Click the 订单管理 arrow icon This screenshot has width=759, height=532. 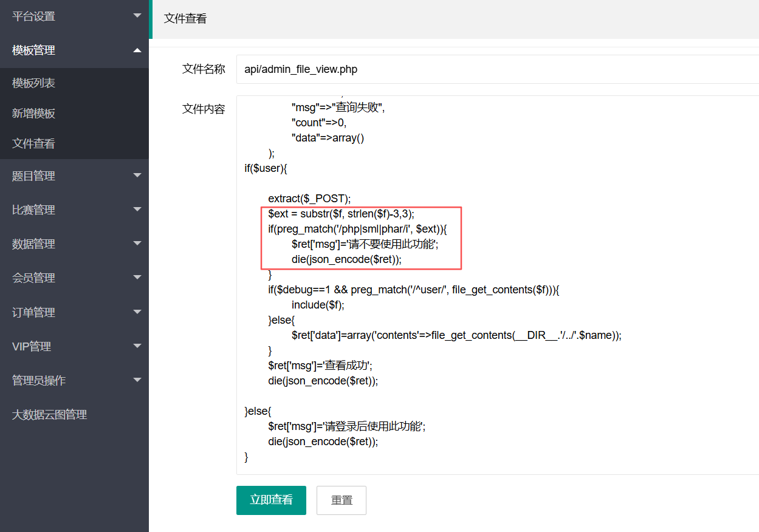tap(137, 312)
